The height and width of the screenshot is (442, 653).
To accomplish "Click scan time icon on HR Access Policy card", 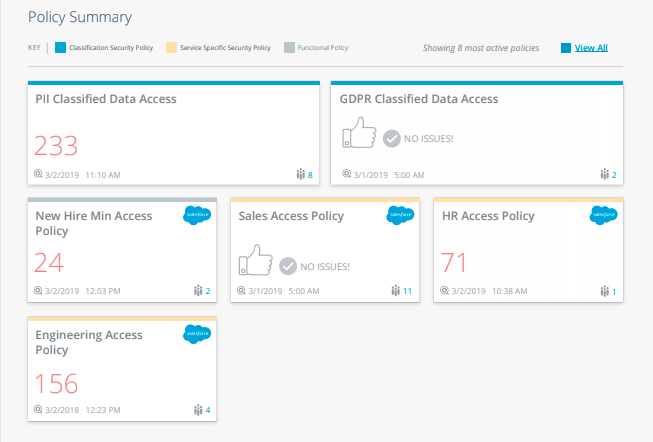I will point(444,290).
